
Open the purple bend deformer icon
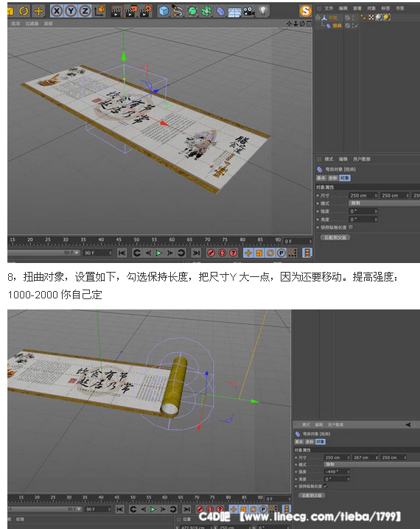(x=220, y=12)
